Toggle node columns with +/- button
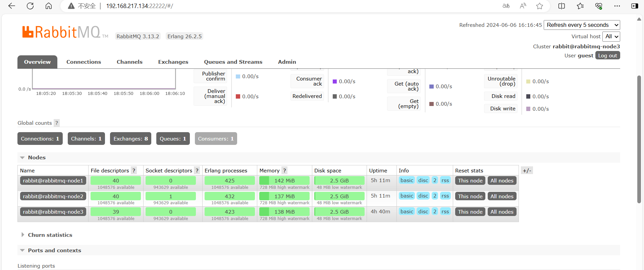This screenshot has height=270, width=644. [x=527, y=170]
